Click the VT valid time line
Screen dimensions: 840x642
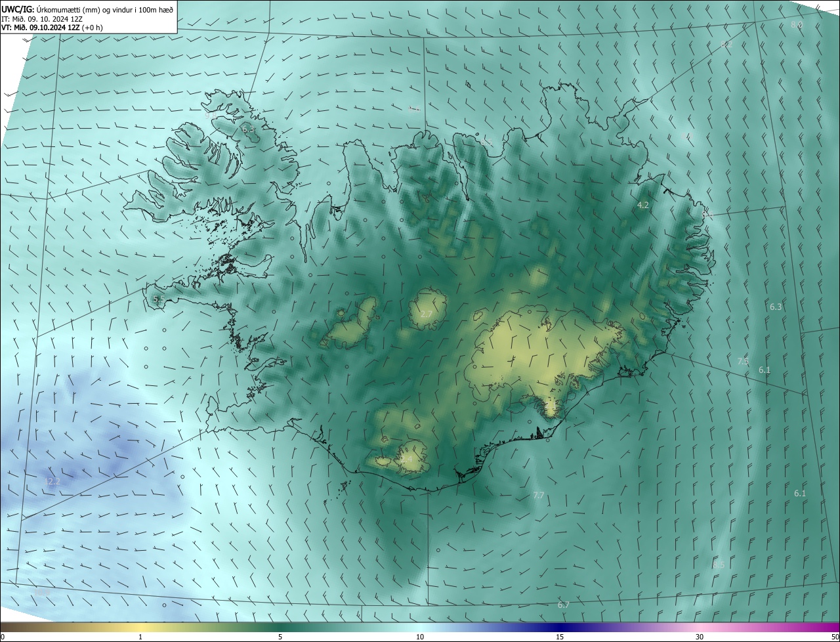tap(52, 28)
